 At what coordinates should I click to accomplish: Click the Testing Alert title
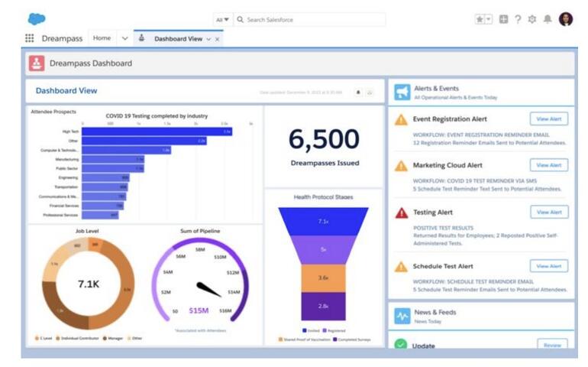coord(433,213)
